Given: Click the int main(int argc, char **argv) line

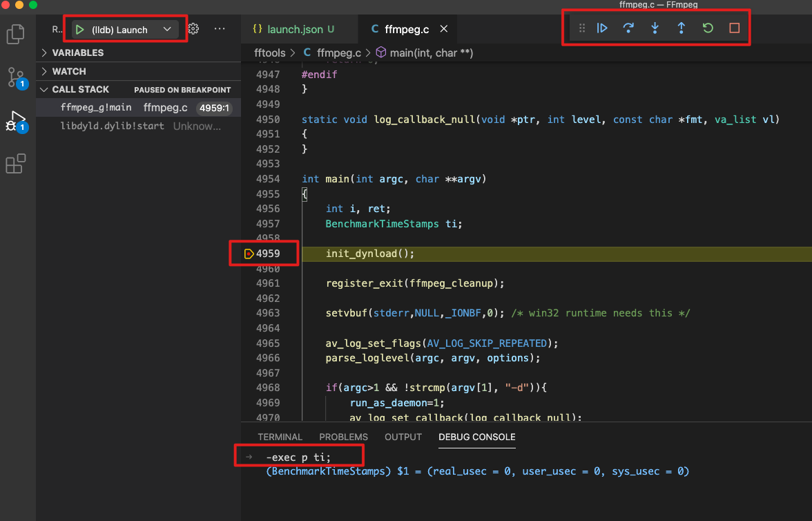Looking at the screenshot, I should click(x=394, y=179).
